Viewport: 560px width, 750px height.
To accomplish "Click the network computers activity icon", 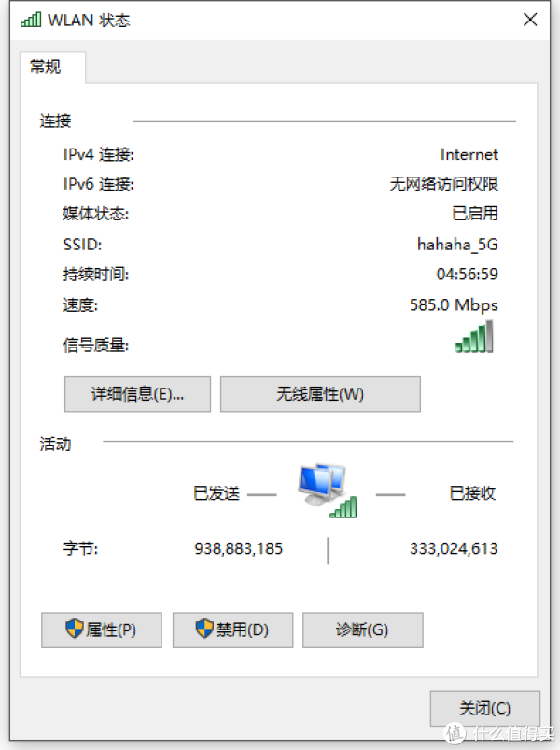I will coord(328,490).
